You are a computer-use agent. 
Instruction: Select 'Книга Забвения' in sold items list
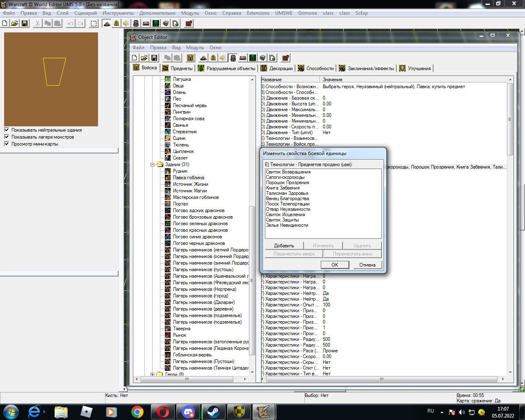(x=283, y=188)
